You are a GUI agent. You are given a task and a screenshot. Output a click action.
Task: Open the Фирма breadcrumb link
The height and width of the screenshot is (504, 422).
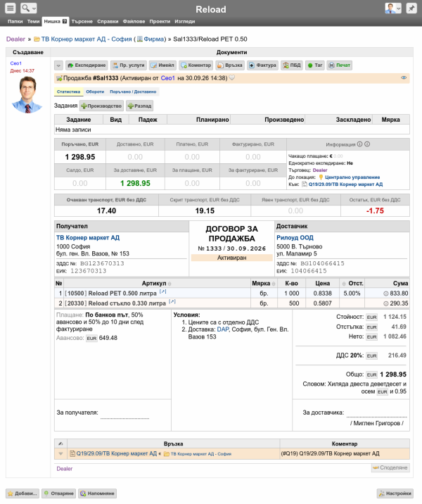coord(154,39)
